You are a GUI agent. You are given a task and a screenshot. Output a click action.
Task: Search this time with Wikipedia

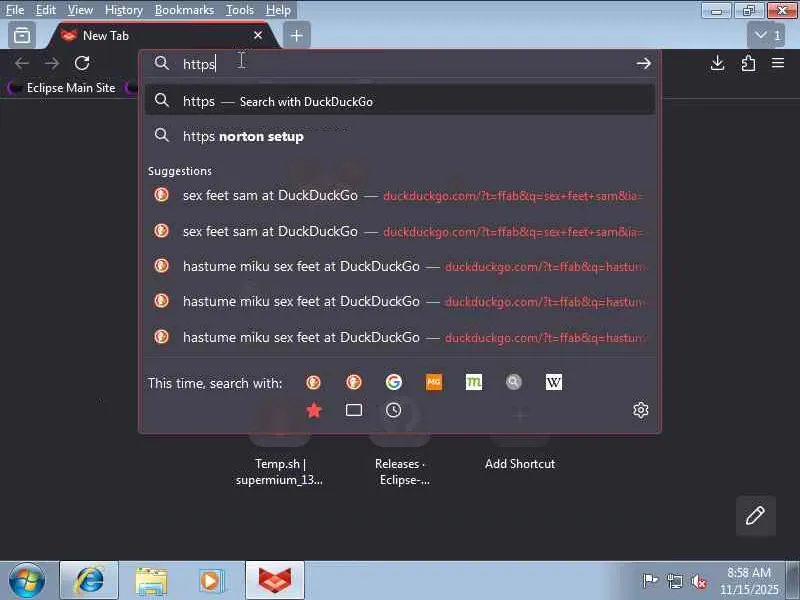click(x=554, y=382)
